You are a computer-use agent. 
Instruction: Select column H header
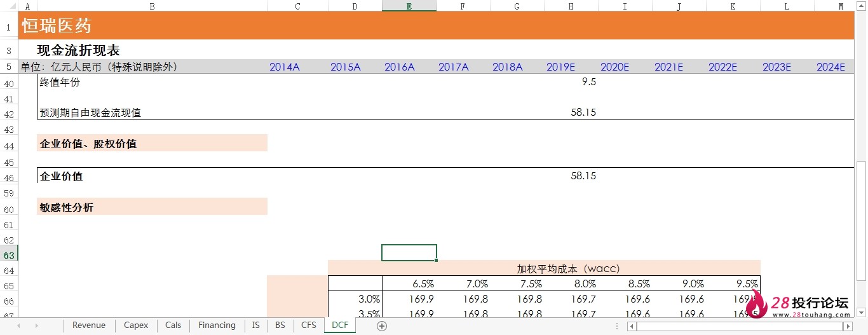571,6
